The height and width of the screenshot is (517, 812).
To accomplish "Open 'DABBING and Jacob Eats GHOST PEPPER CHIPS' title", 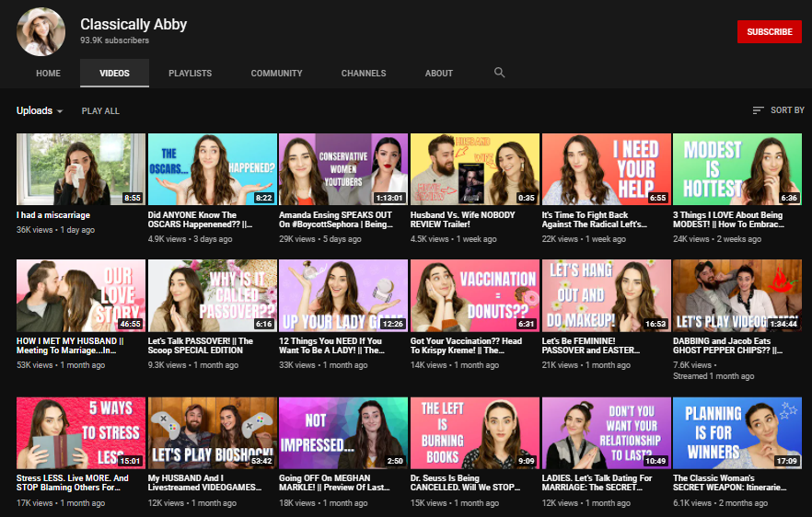I will click(x=727, y=346).
